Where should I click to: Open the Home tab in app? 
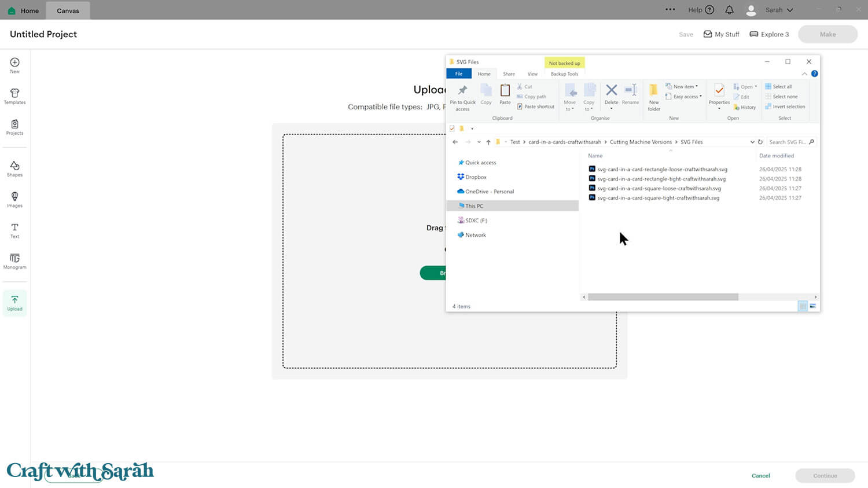point(24,10)
